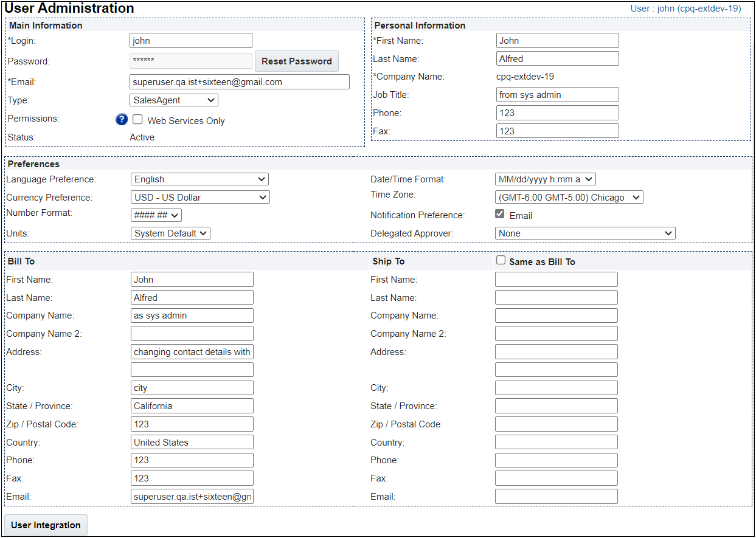Click the Bill To Address field

192,352
